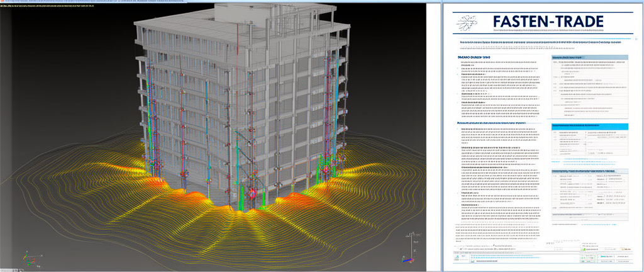Click the logo beside the FASTEN-TRADE heading

[469, 23]
